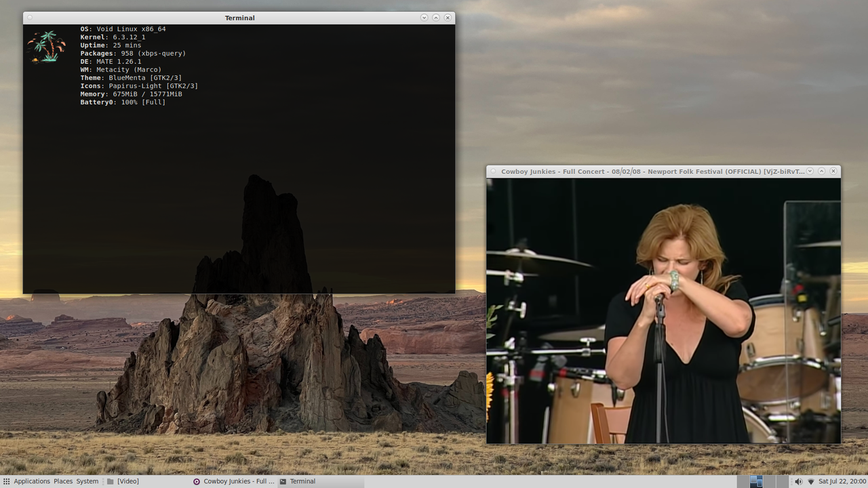Open the Applications menu in the panel

26,481
